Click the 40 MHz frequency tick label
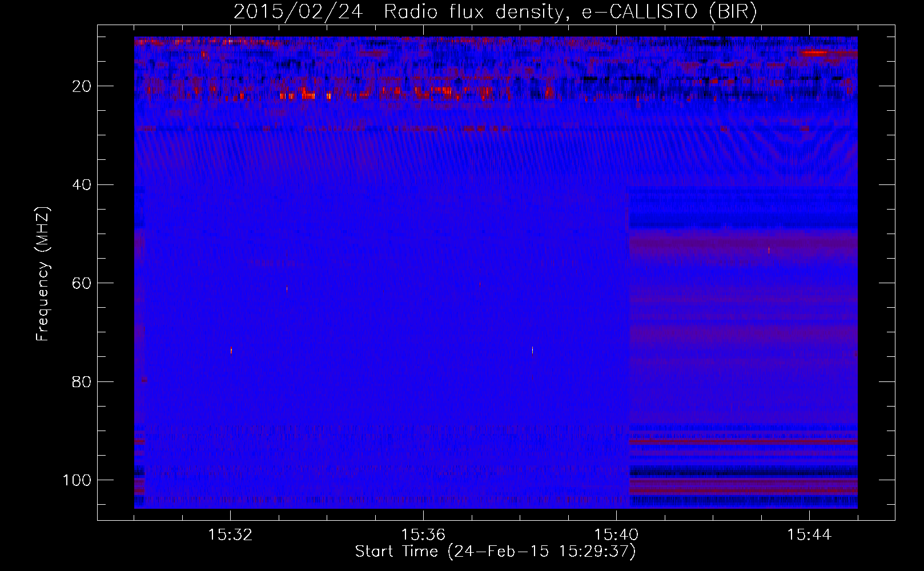 click(x=82, y=185)
